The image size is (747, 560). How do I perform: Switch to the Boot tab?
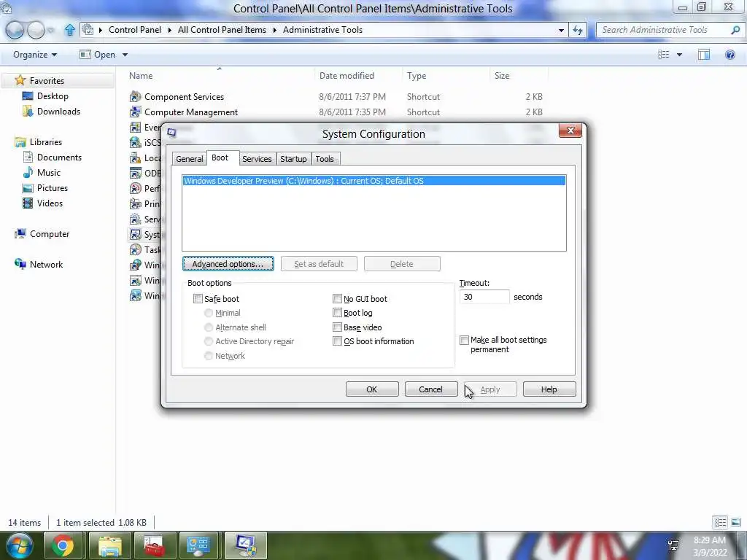[x=220, y=157]
